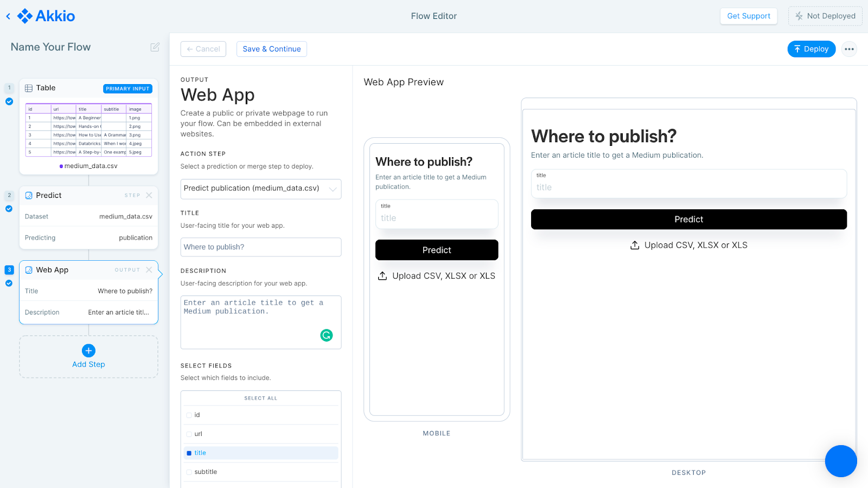Screen dimensions: 868x488
Task: Click the Deploy button
Action: pyautogui.click(x=811, y=49)
